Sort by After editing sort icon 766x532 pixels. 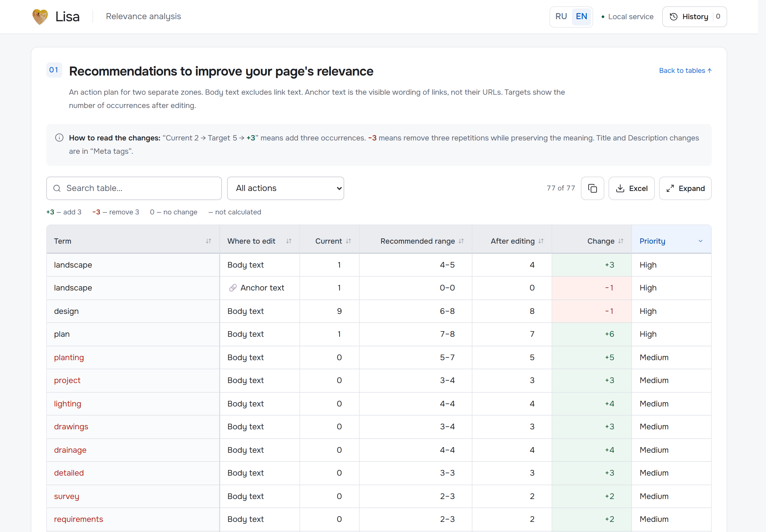tap(541, 241)
